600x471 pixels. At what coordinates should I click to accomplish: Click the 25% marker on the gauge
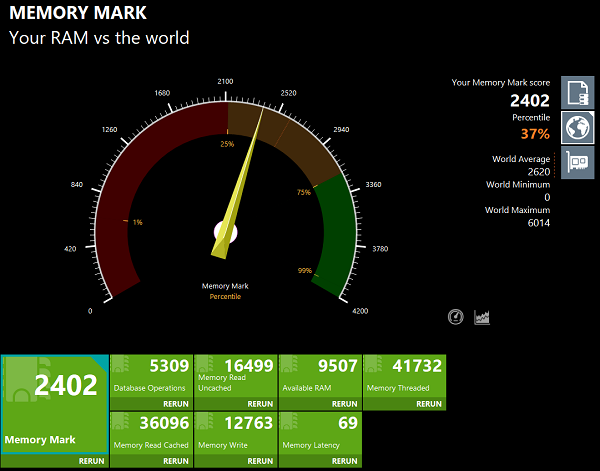tap(227, 144)
